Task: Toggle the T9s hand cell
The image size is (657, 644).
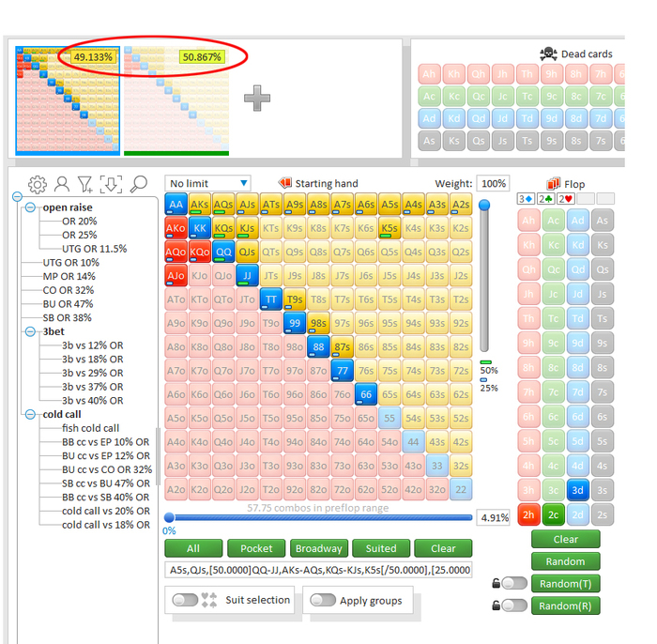Action: point(295,299)
